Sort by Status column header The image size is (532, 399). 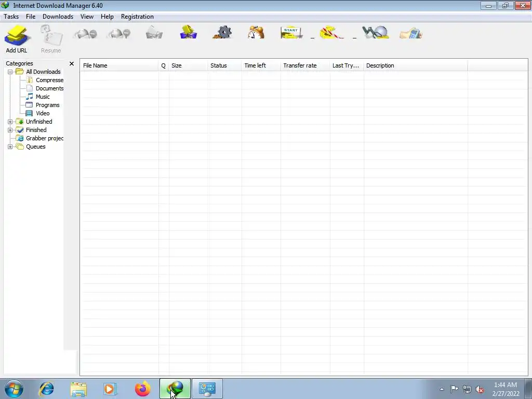pyautogui.click(x=224, y=65)
